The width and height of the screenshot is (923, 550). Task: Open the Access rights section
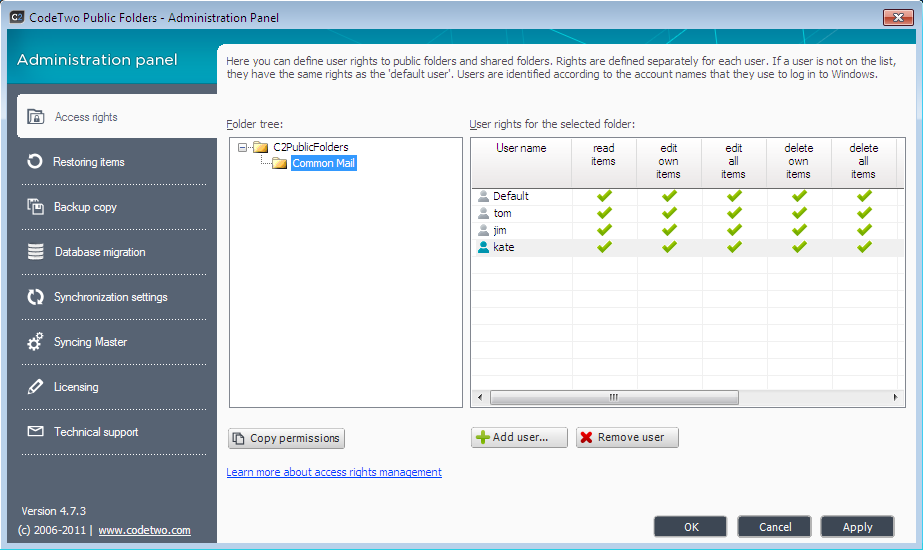[117, 117]
